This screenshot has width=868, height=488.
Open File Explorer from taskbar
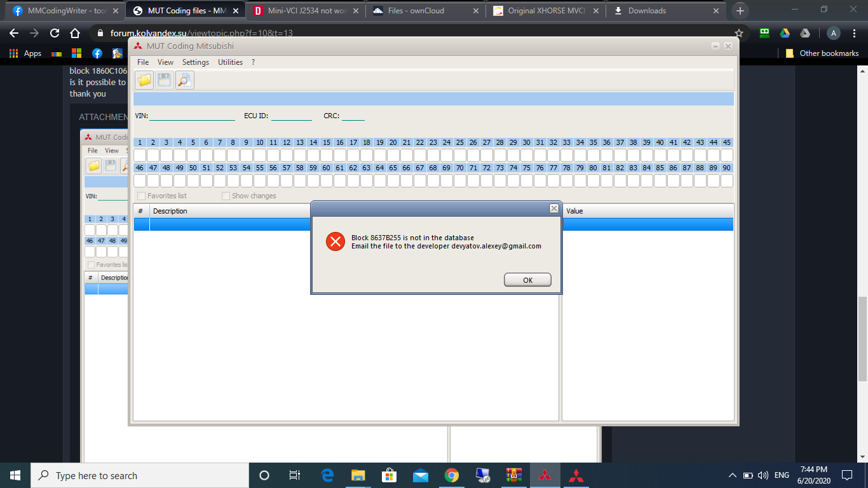click(x=358, y=475)
